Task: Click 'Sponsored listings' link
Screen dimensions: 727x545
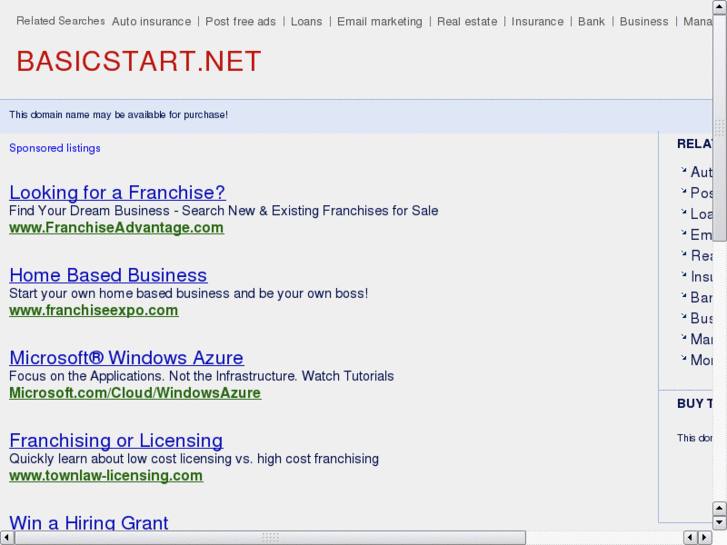Action: coord(55,148)
